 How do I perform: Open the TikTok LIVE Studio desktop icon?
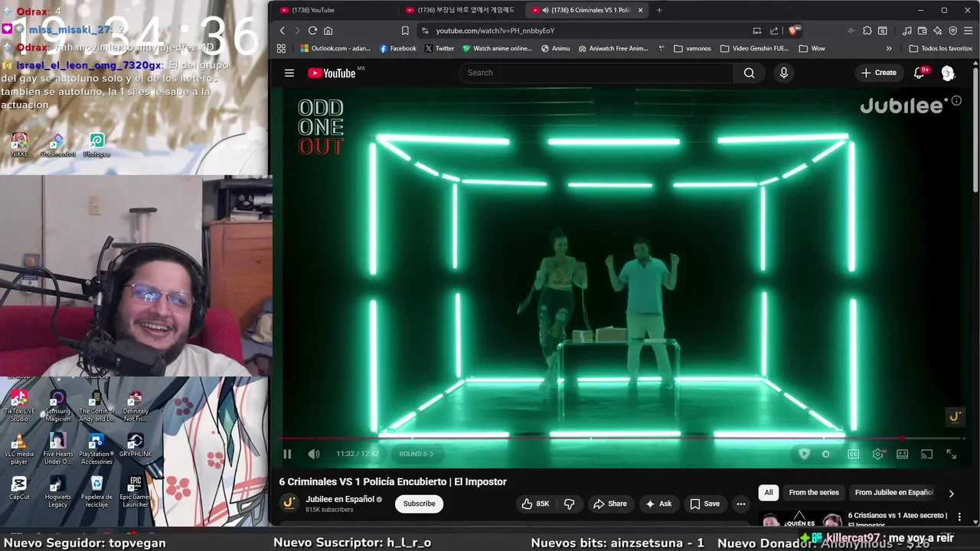(x=19, y=406)
